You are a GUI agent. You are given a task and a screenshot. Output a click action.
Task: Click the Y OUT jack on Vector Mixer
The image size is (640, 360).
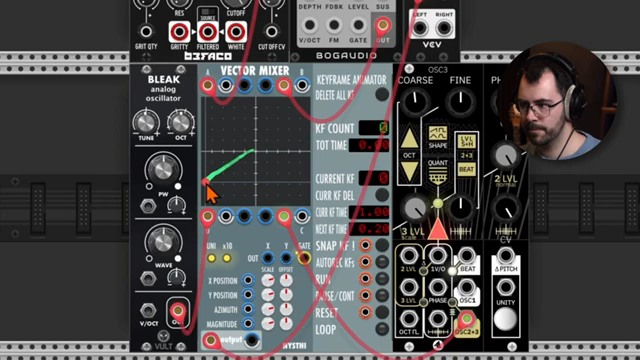pos(286,258)
